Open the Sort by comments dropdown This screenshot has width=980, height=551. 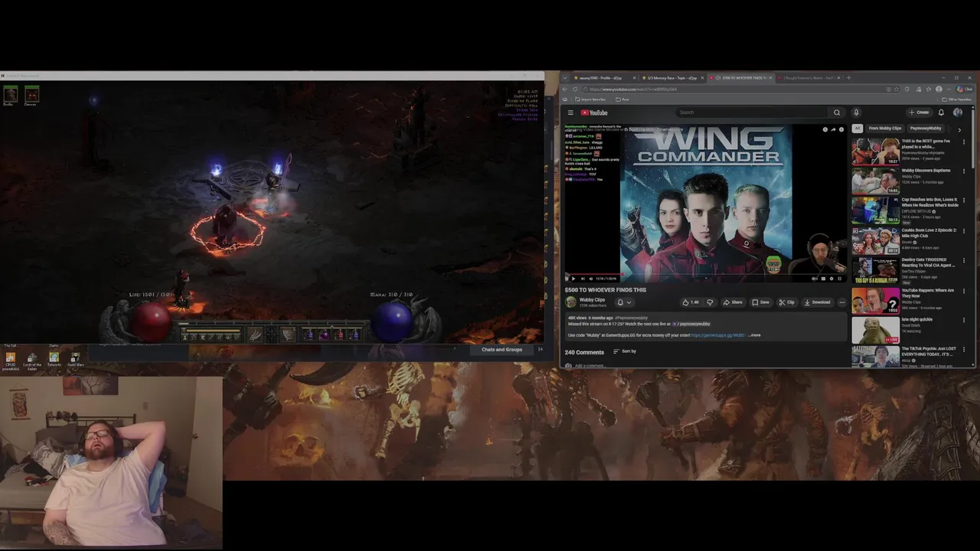coord(625,351)
